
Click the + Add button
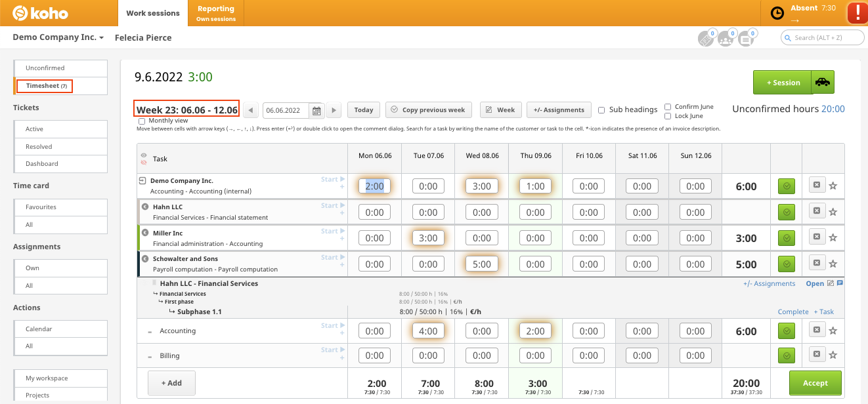pos(171,383)
